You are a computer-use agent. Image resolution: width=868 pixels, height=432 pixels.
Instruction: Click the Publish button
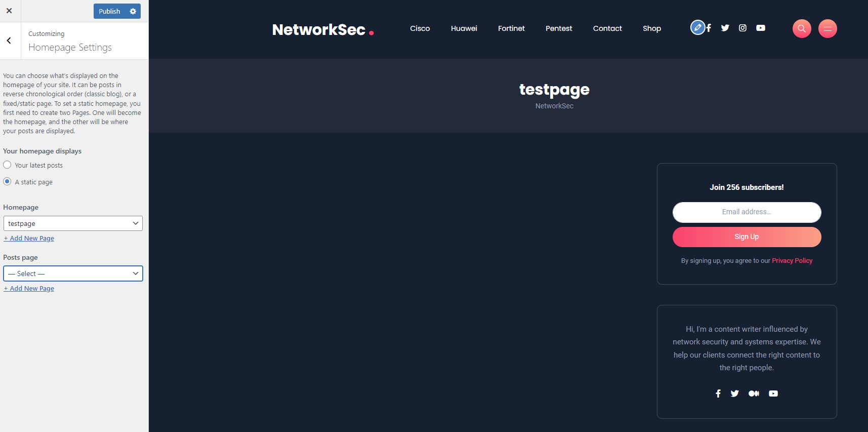pos(110,11)
